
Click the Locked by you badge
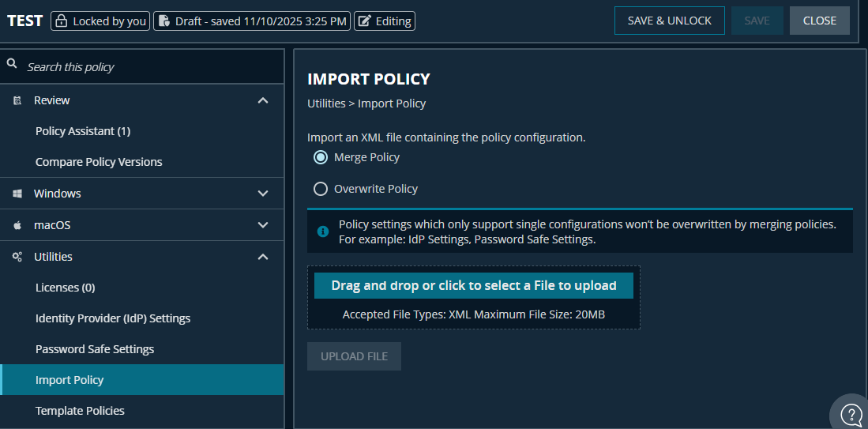tap(100, 21)
